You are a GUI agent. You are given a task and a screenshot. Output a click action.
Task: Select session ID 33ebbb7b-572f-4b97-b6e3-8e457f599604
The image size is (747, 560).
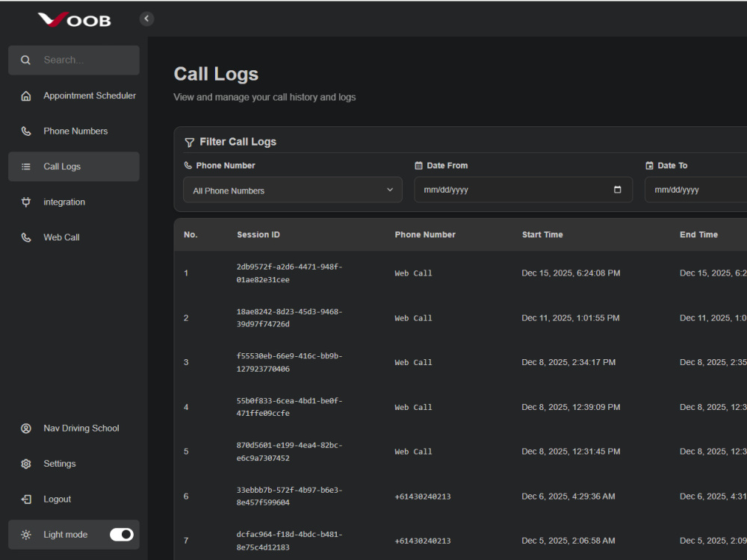(289, 497)
